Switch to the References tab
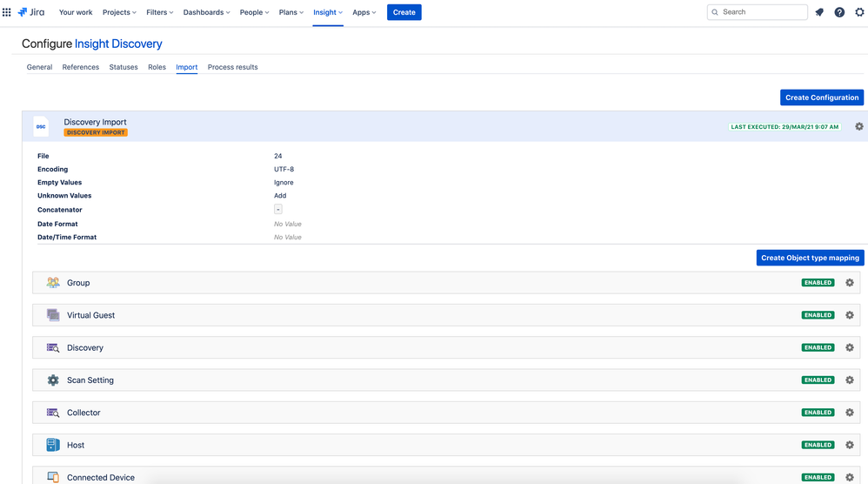 (x=81, y=67)
